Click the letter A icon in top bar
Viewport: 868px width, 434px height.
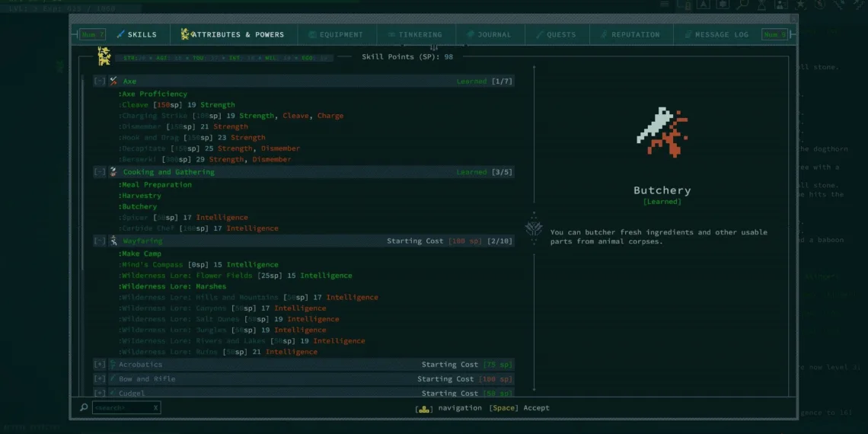click(703, 5)
